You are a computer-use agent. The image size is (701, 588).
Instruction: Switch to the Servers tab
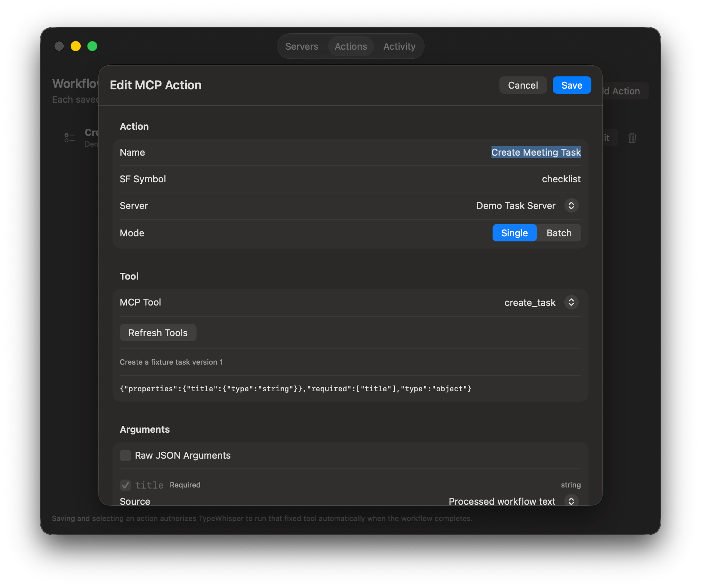pos(301,46)
